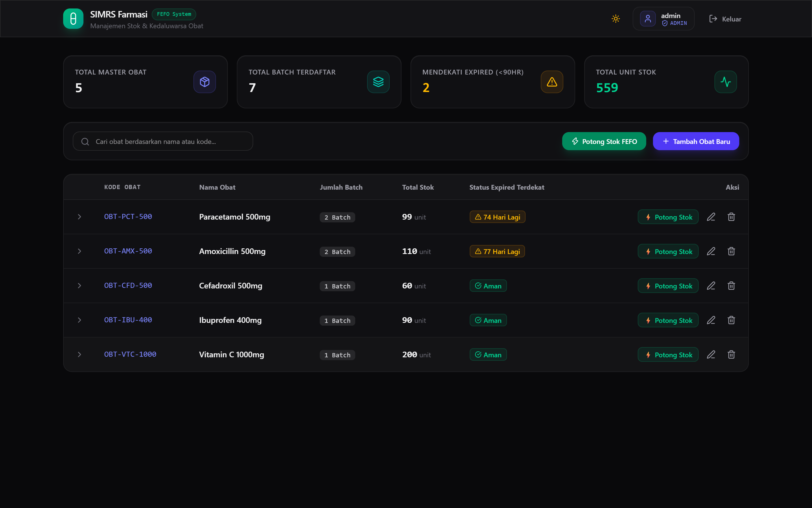812x508 pixels.
Task: Click the OBT-PCT-500 code
Action: click(x=128, y=216)
